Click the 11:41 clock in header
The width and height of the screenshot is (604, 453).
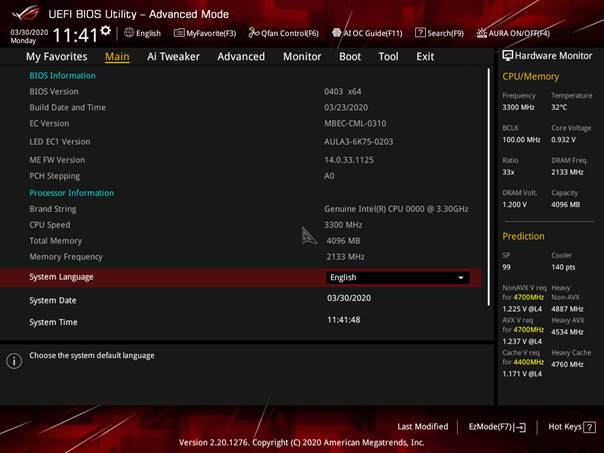(x=75, y=35)
